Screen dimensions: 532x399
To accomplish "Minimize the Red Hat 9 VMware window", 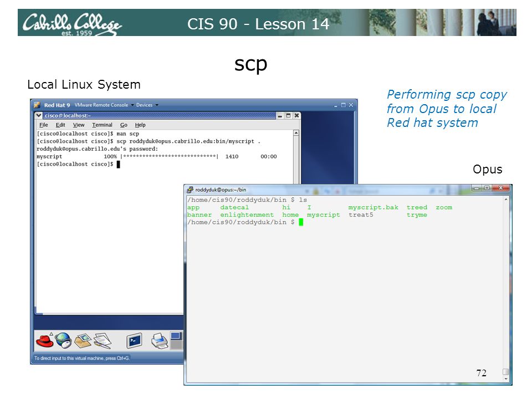I will tap(336, 105).
